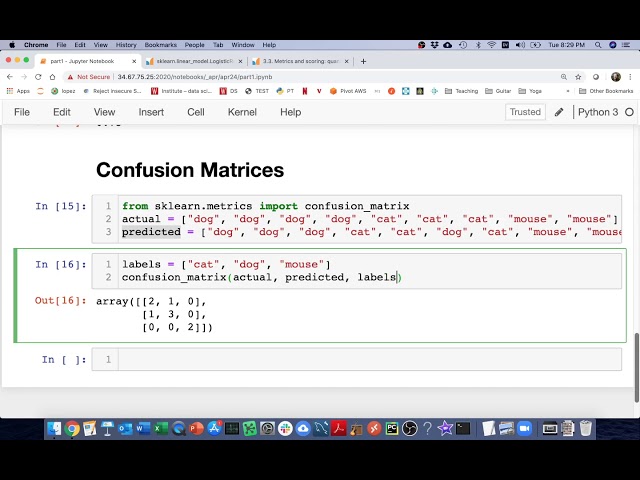Switch to the Metrics and scoring tab
Image resolution: width=640 pixels, height=480 pixels.
coord(300,61)
